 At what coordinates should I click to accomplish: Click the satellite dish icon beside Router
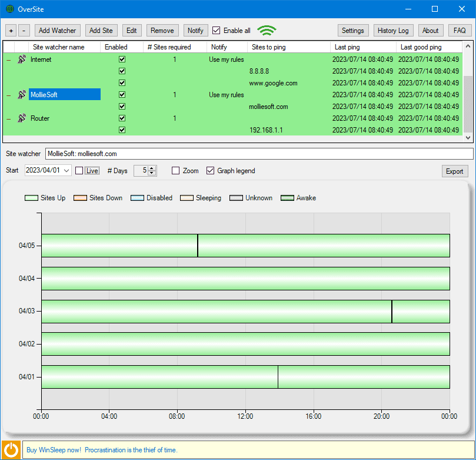(22, 118)
